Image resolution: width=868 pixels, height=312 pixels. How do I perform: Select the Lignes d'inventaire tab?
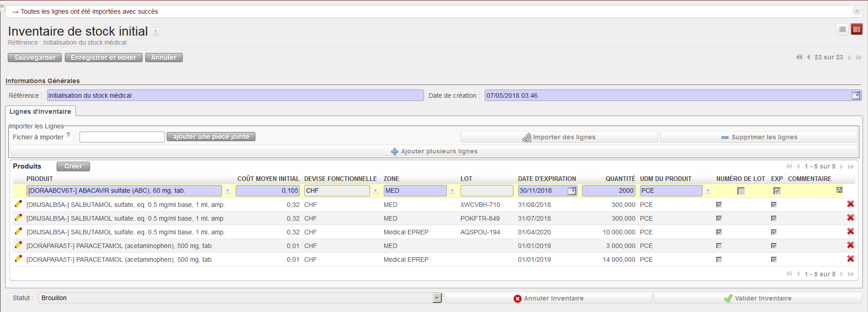click(x=40, y=111)
